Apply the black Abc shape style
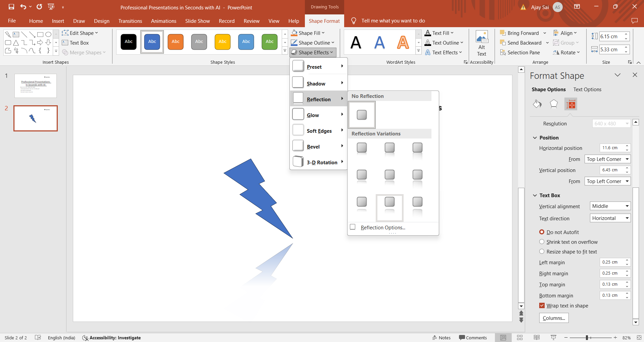The width and height of the screenshot is (644, 342). click(129, 42)
